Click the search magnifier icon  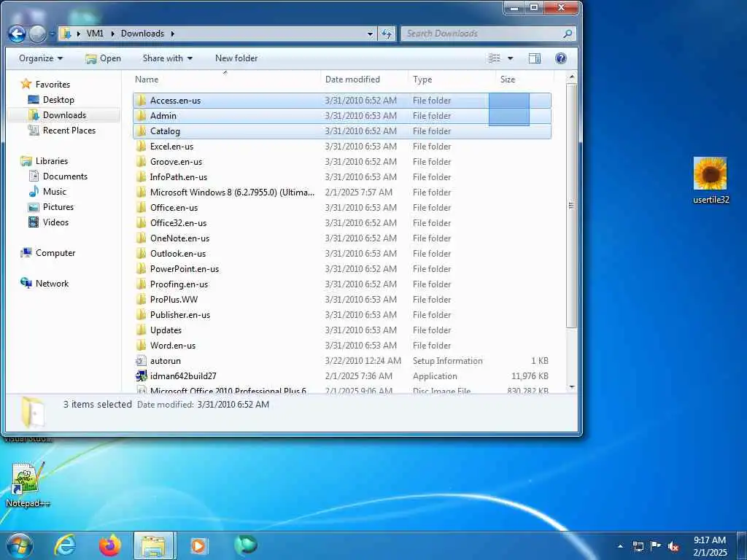[567, 34]
